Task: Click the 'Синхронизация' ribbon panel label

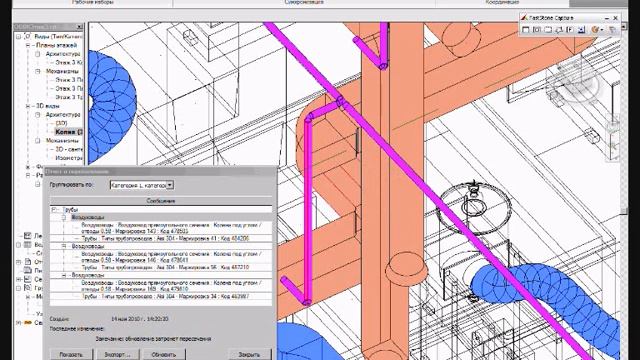Action: click(304, 2)
